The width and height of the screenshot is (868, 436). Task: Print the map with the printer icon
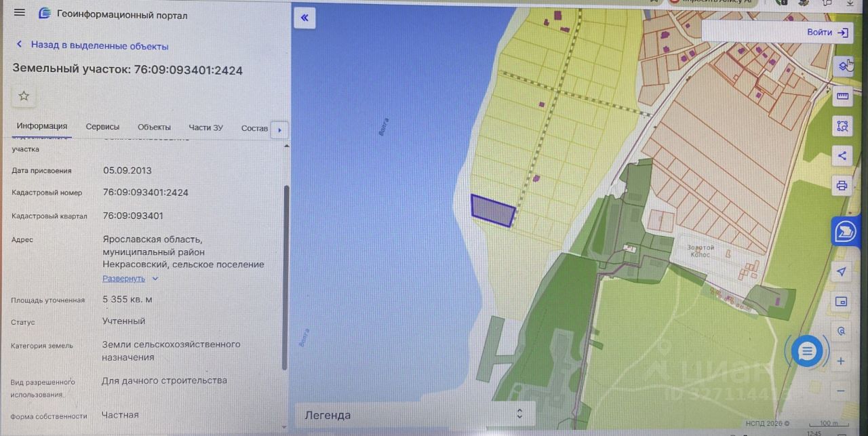pyautogui.click(x=842, y=185)
